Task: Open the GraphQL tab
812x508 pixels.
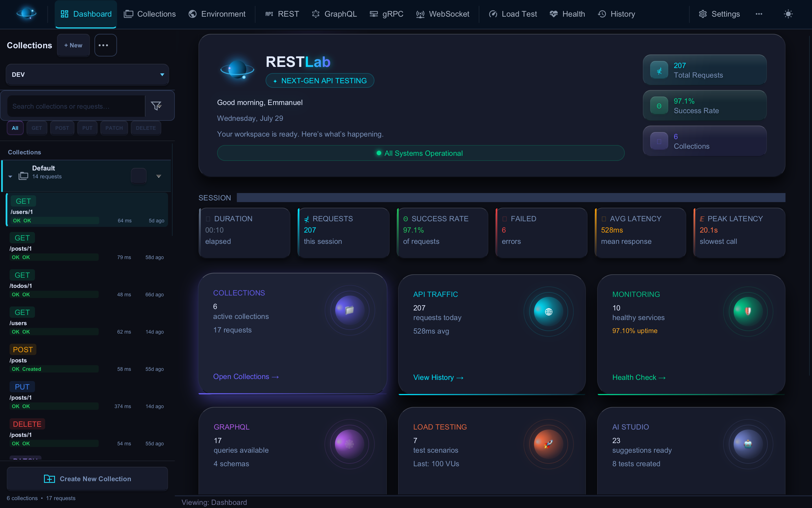Action: pyautogui.click(x=334, y=14)
